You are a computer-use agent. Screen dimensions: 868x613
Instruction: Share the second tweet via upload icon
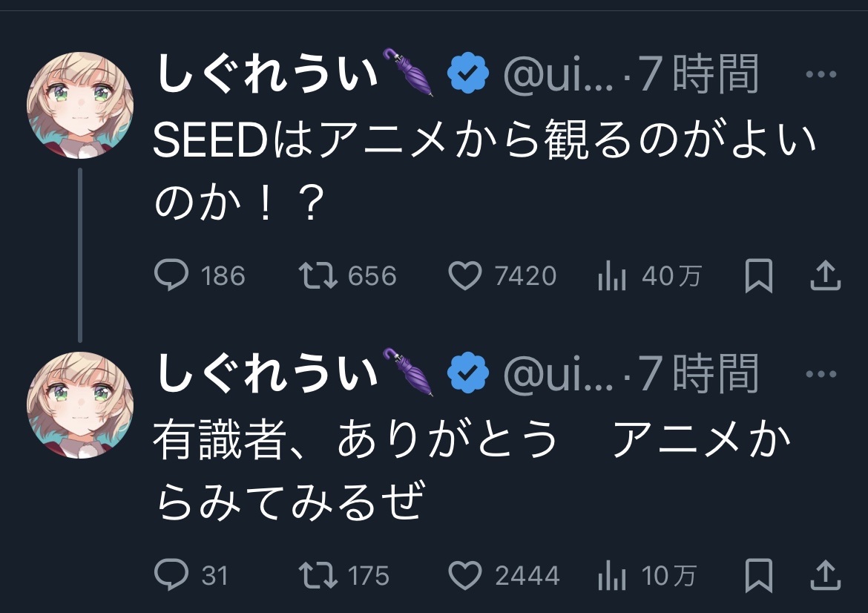(x=824, y=575)
